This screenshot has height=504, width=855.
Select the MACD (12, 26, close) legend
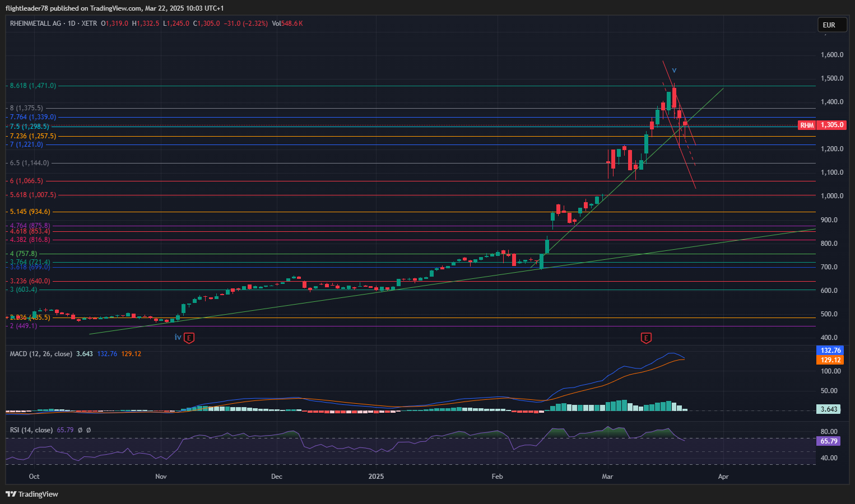pyautogui.click(x=41, y=354)
